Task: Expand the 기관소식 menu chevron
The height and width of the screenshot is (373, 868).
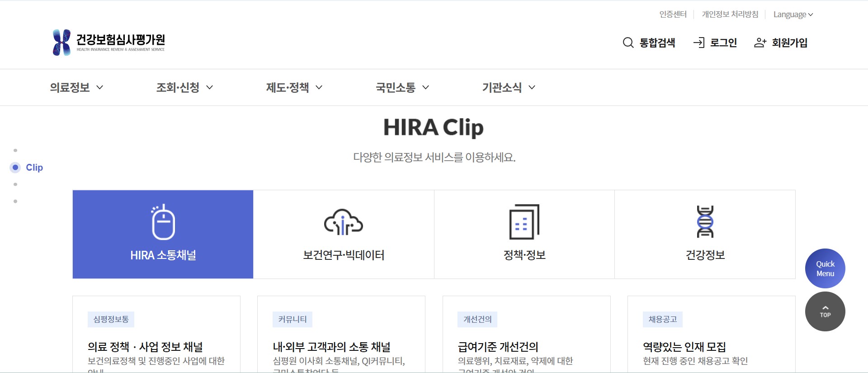Action: tap(532, 87)
